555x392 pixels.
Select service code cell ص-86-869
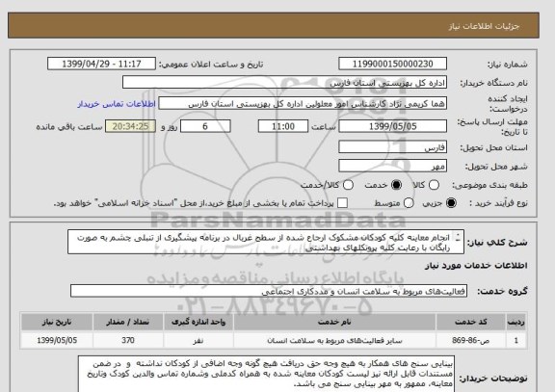471,340
